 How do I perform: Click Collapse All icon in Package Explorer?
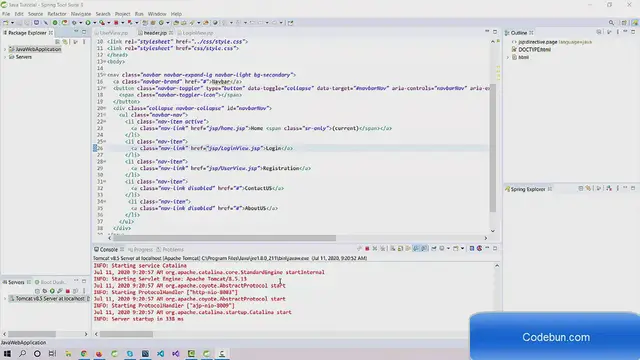[x=57, y=42]
